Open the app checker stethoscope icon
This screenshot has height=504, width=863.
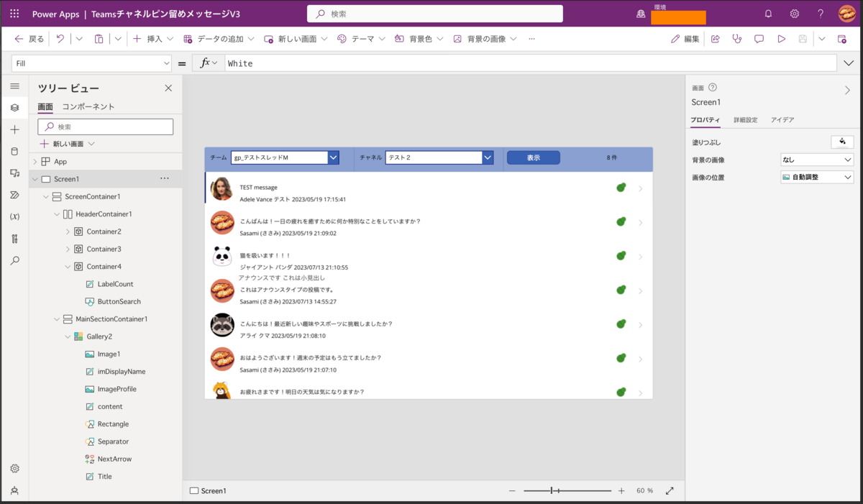click(x=736, y=39)
